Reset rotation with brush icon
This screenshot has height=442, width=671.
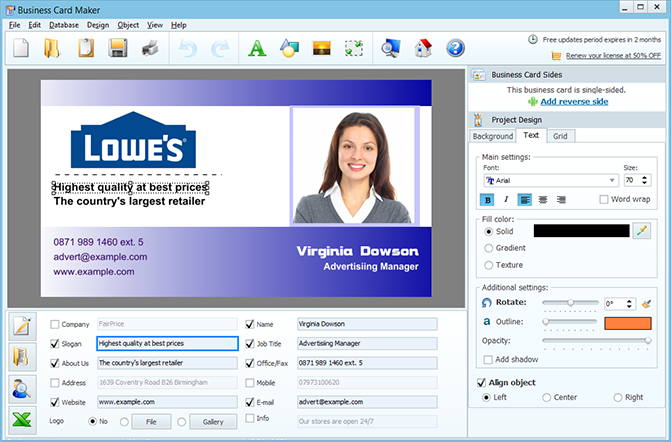click(x=646, y=304)
